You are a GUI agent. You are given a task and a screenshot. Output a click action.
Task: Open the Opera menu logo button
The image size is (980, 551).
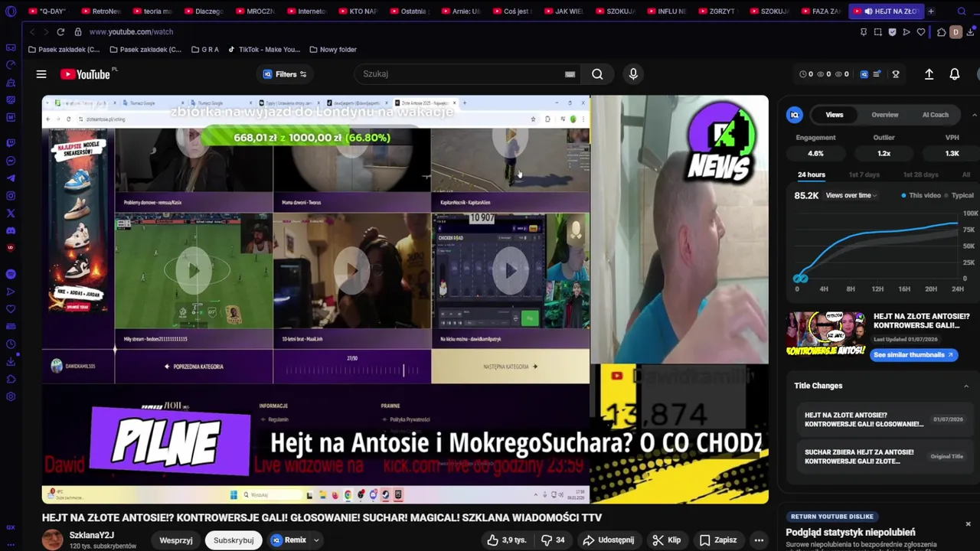tap(11, 11)
